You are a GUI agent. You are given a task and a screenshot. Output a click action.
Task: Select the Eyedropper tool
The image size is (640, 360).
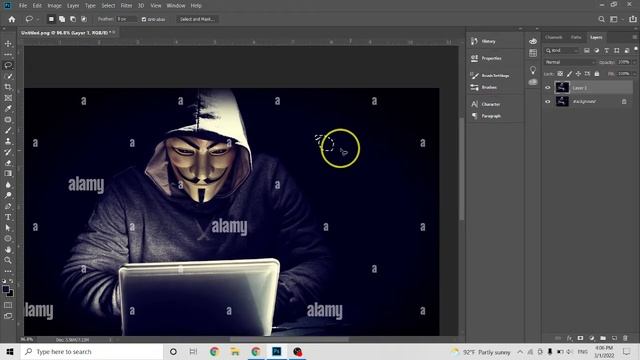coord(8,109)
